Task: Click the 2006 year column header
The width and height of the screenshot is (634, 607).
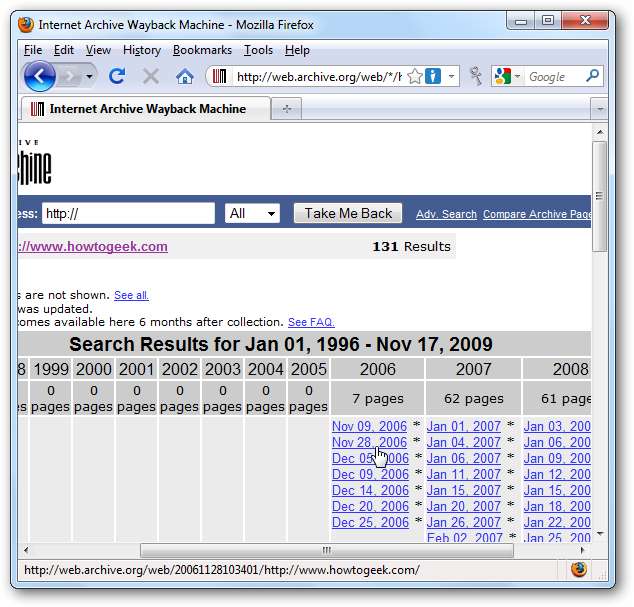Action: point(378,369)
